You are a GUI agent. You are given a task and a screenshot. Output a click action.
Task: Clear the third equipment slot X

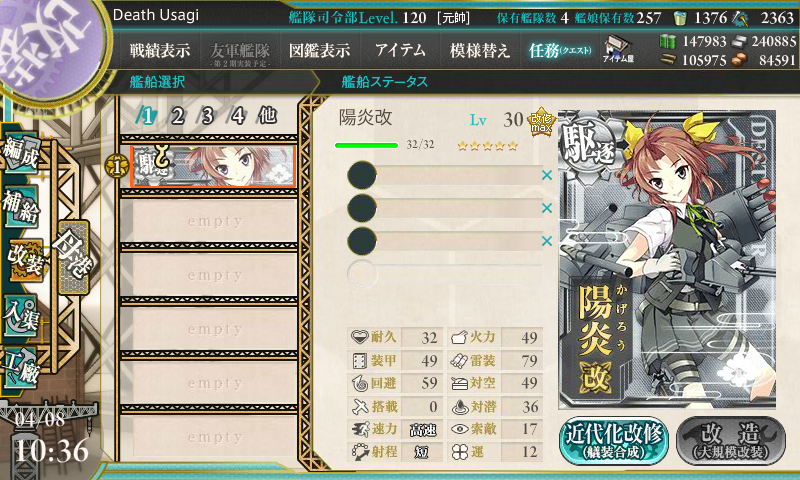coord(546,241)
